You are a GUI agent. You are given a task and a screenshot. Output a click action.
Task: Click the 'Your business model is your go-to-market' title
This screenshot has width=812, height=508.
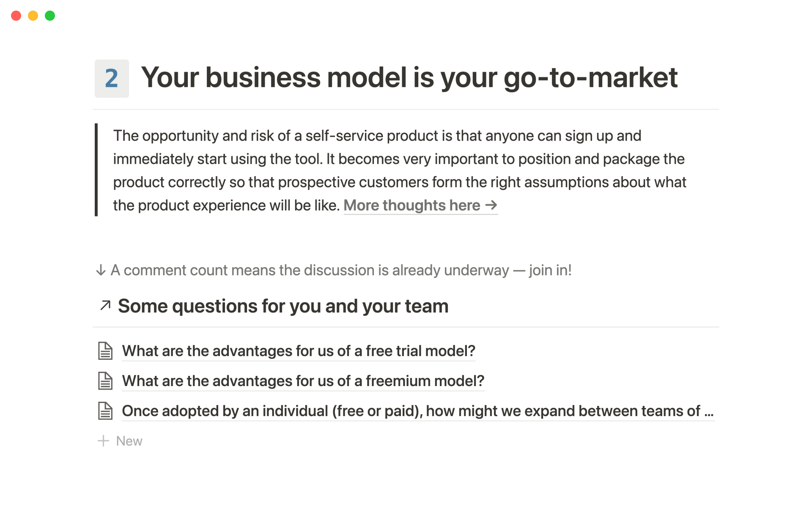(409, 78)
